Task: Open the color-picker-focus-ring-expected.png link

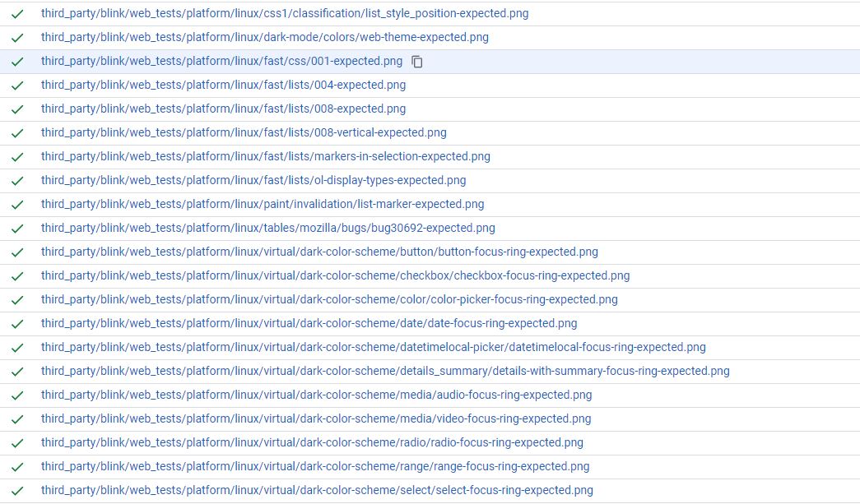Action: [328, 299]
